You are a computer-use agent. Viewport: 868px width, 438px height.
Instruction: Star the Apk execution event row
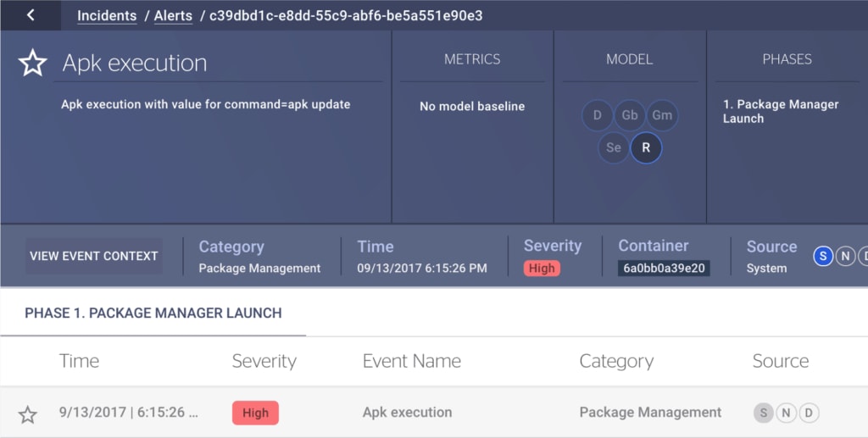(28, 414)
